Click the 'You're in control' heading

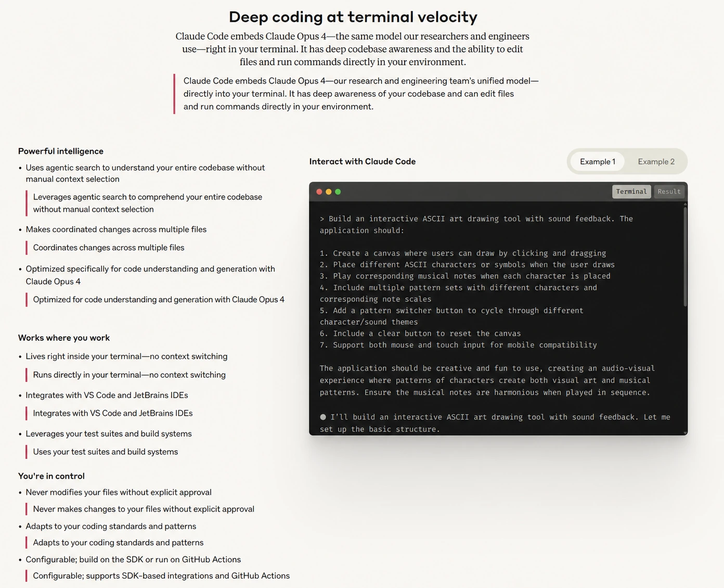pyautogui.click(x=51, y=476)
